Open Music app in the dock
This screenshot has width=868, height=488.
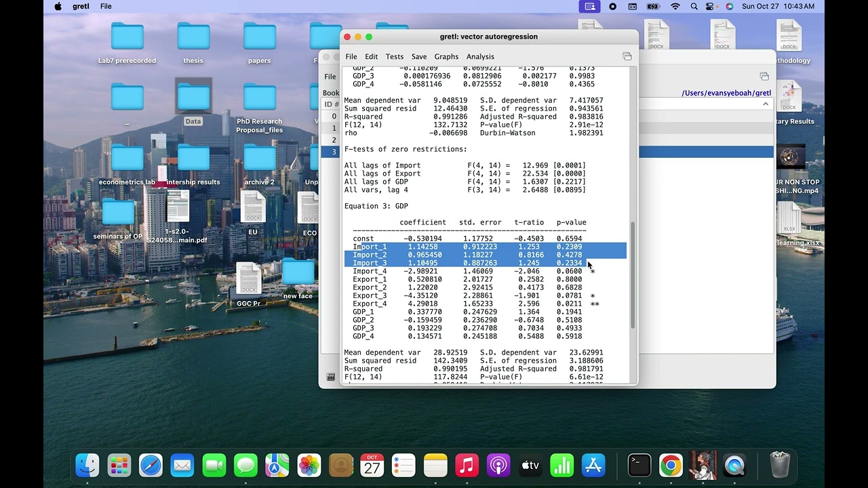tap(467, 466)
